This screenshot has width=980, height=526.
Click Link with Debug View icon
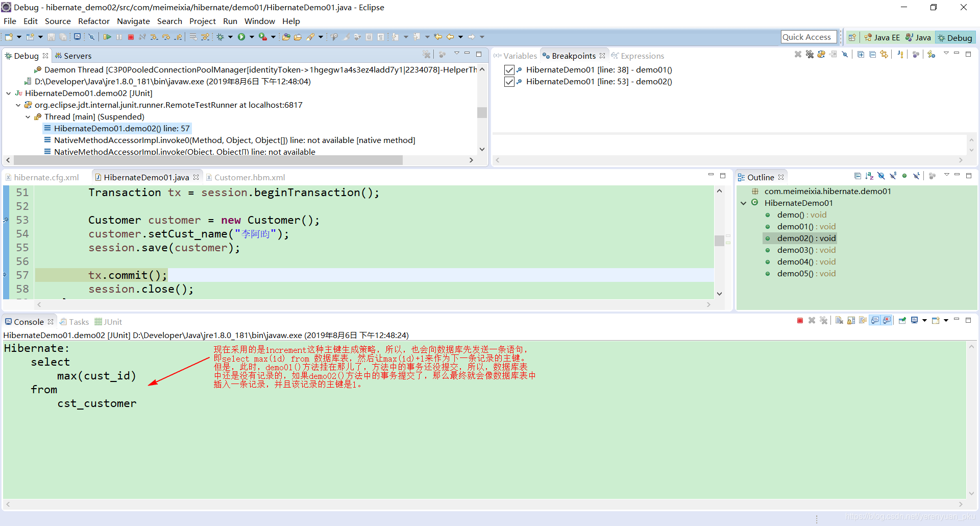pos(884,54)
